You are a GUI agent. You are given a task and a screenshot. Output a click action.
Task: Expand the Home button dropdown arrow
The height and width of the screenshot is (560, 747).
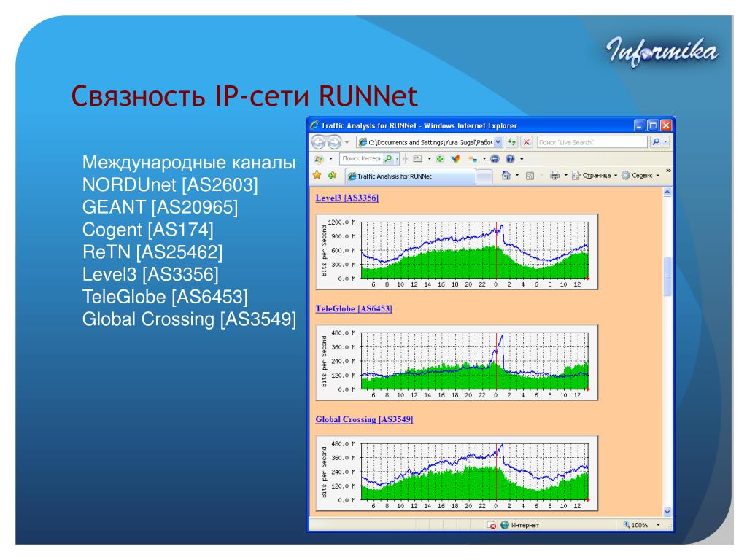pos(517,176)
